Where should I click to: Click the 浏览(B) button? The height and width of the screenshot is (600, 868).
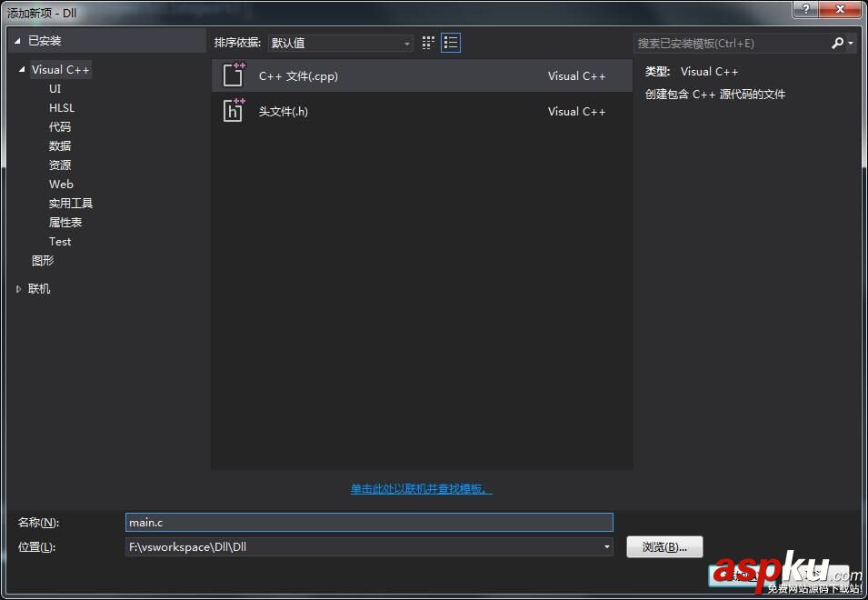click(x=664, y=546)
